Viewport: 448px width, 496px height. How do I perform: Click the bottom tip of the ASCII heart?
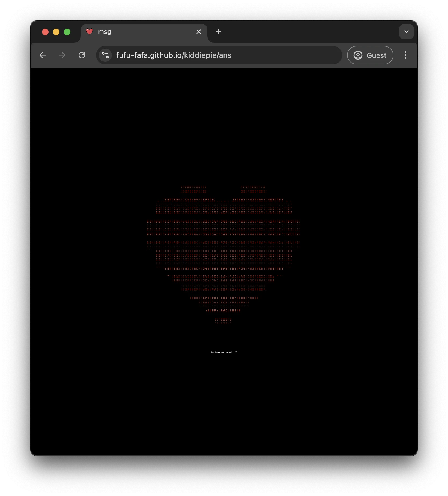tap(223, 321)
